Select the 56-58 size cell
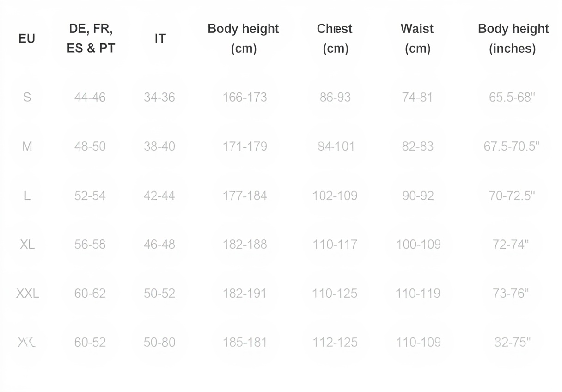The height and width of the screenshot is (392, 562). click(90, 244)
